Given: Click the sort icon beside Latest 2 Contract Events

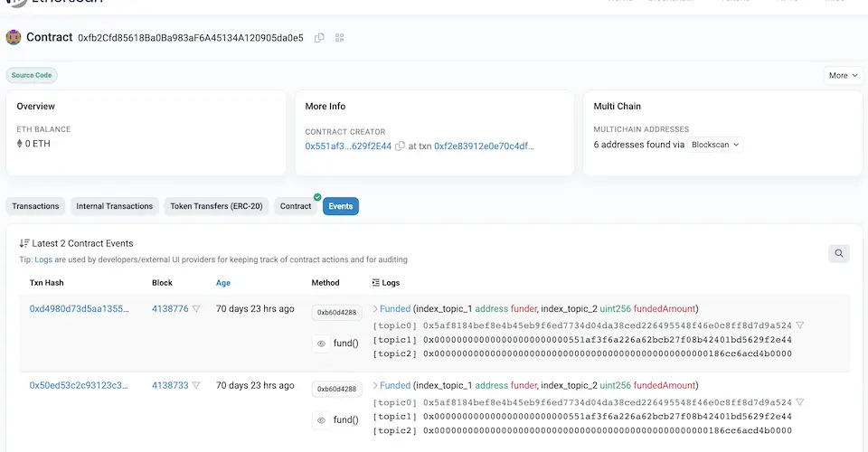Looking at the screenshot, I should 24,243.
